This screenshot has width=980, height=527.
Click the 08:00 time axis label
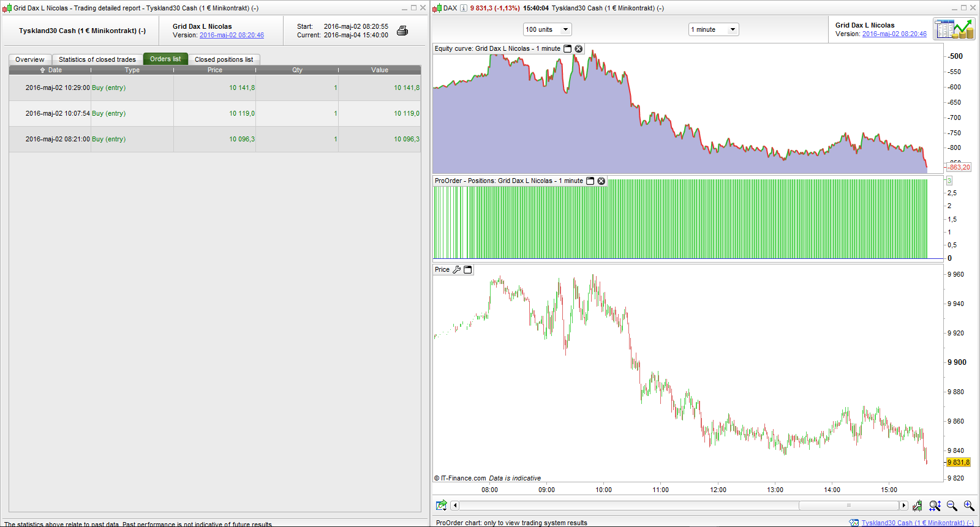click(489, 490)
